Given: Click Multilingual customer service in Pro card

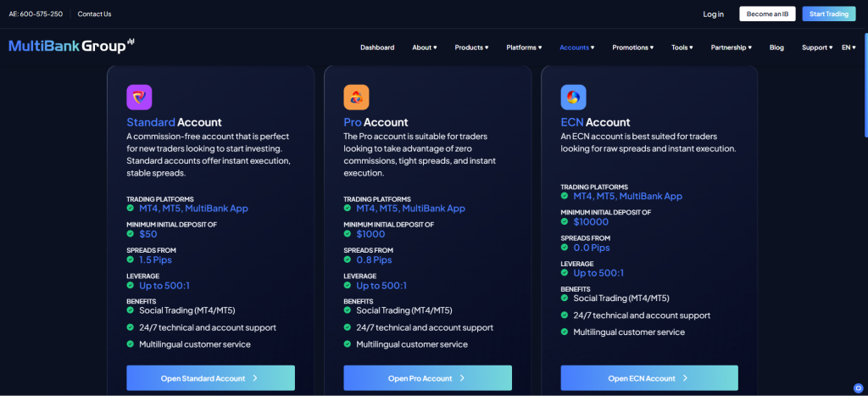Looking at the screenshot, I should tap(412, 344).
